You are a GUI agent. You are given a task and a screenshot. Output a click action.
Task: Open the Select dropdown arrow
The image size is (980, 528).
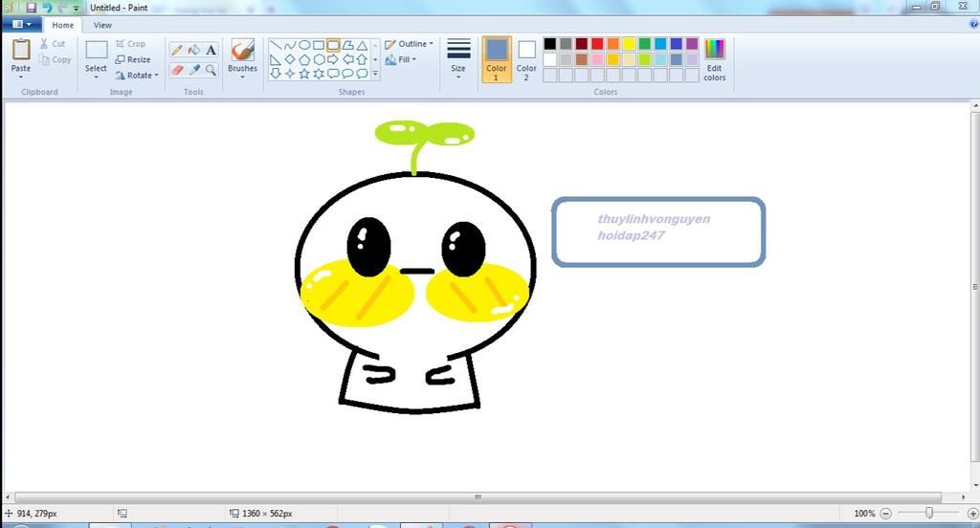pyautogui.click(x=96, y=77)
